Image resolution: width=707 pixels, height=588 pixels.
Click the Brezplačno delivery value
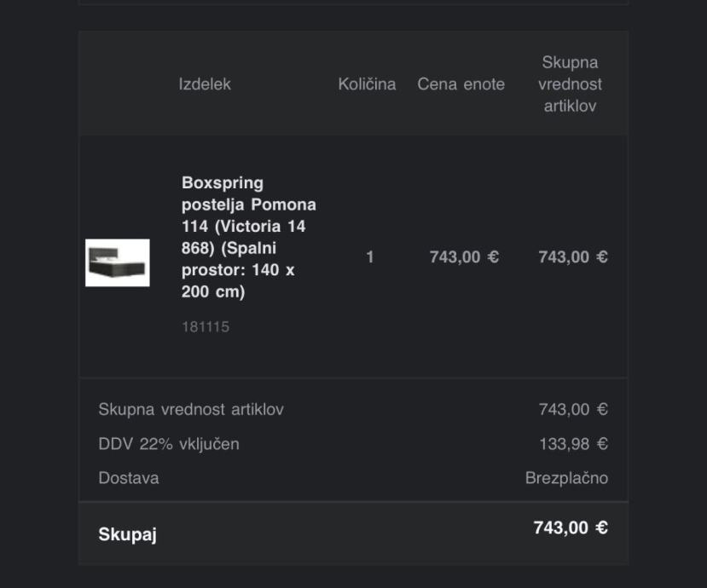point(566,478)
